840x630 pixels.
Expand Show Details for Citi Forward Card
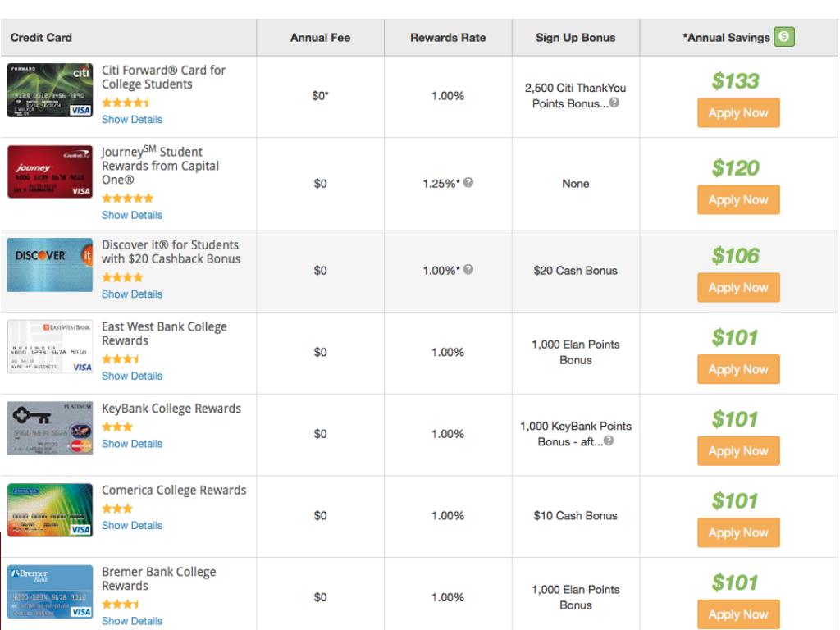pos(131,120)
